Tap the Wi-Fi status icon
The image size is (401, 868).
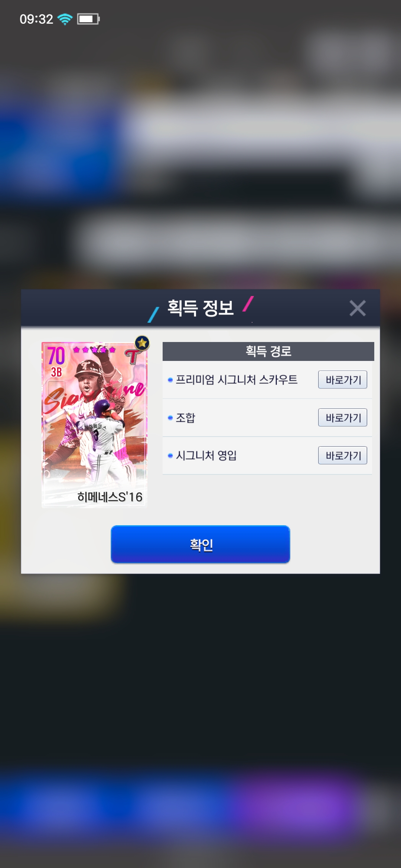[x=65, y=19]
